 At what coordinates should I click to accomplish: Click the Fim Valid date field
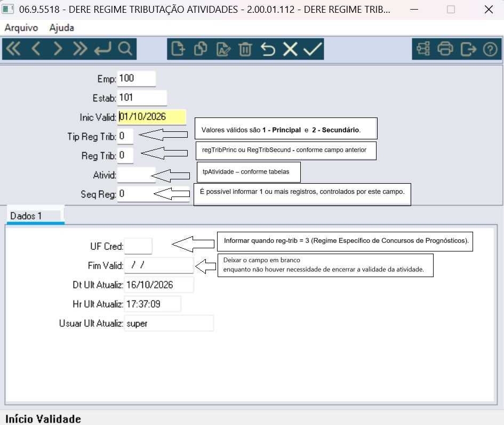coord(159,265)
